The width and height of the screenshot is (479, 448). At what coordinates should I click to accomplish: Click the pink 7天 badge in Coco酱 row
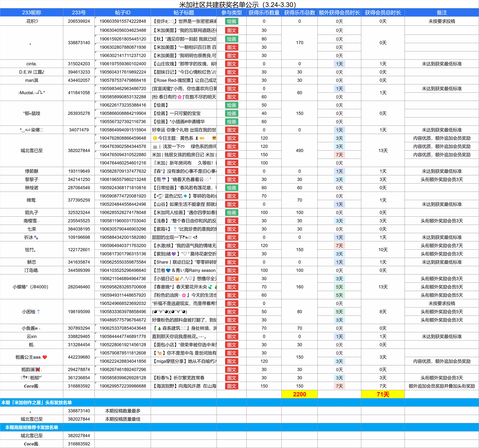pyautogui.click(x=339, y=386)
